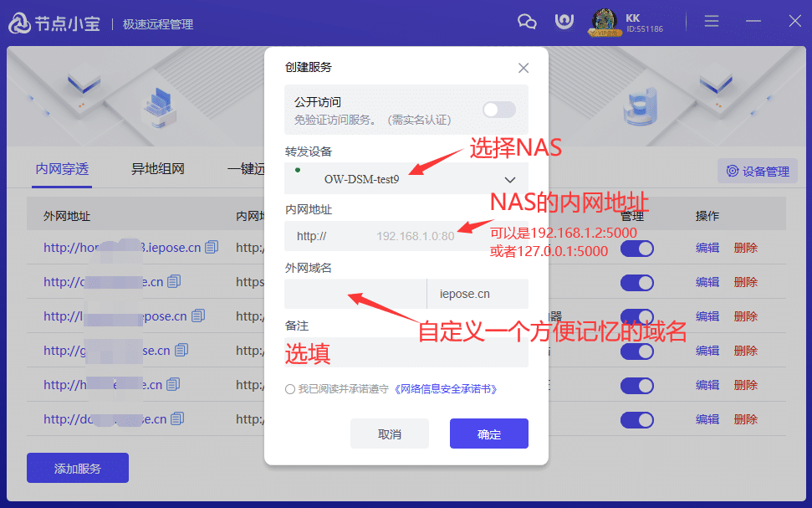Disable the third service's management toggle
812x508 pixels.
click(637, 316)
